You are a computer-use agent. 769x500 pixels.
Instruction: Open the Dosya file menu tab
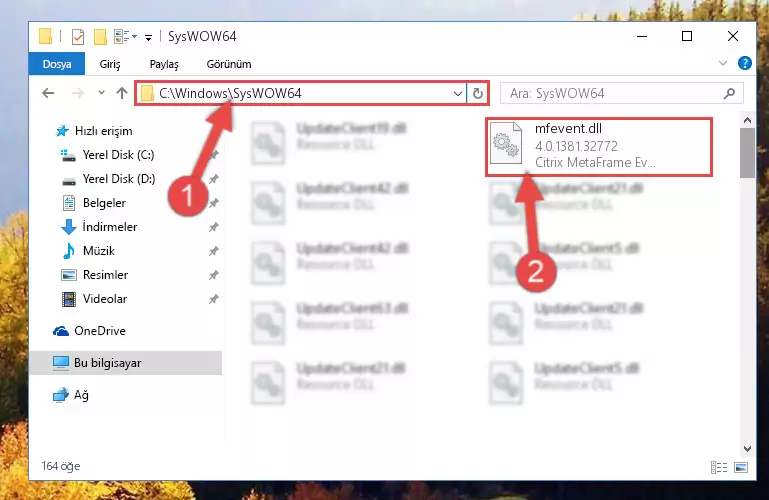(57, 64)
